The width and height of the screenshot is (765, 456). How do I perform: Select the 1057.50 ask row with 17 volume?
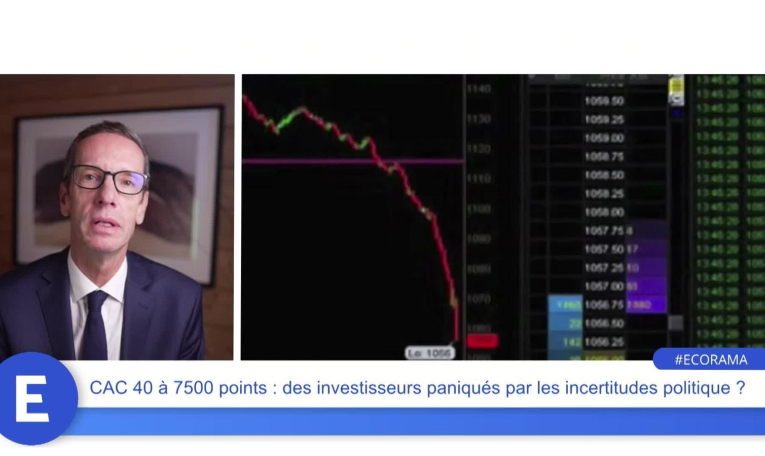pos(600,249)
